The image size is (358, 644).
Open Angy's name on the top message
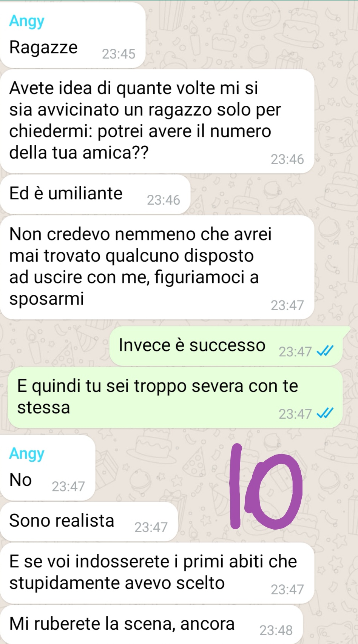pos(27,21)
